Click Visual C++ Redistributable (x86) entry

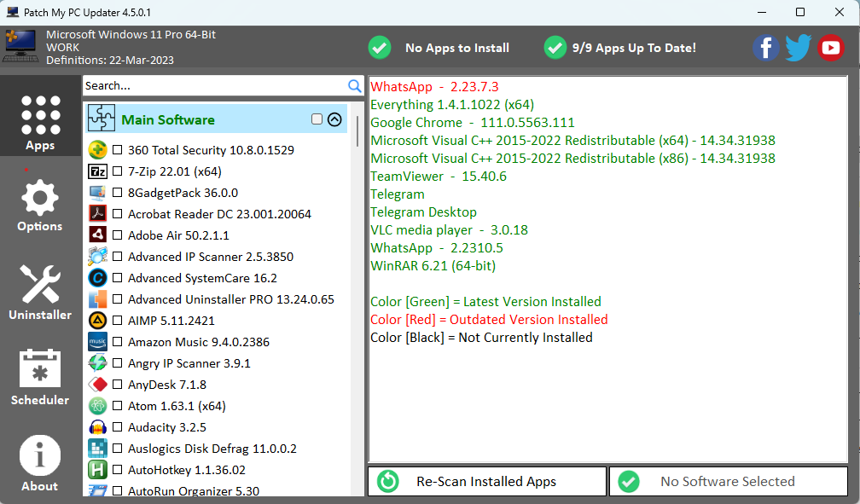[x=572, y=159]
